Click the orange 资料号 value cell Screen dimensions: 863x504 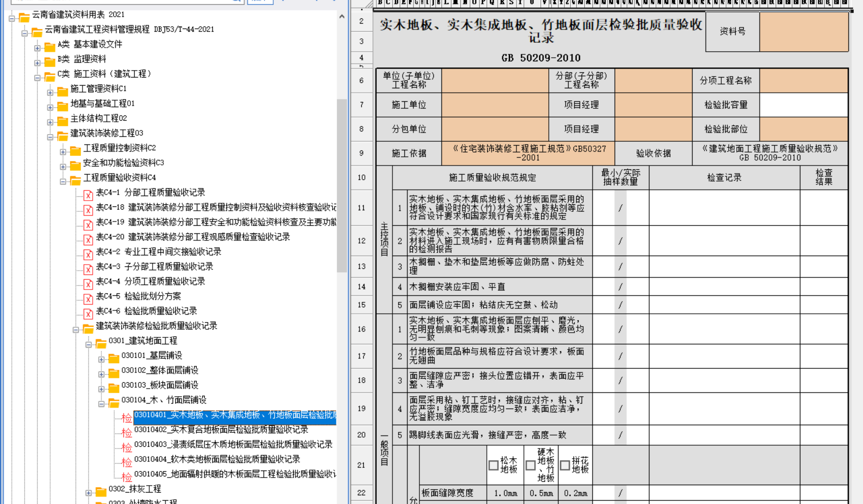pyautogui.click(x=804, y=32)
